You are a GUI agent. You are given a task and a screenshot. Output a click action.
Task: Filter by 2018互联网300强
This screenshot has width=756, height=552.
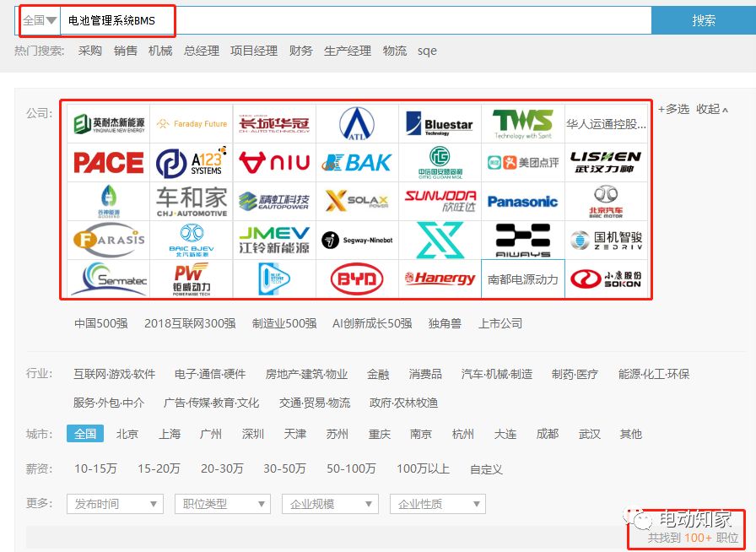(190, 323)
